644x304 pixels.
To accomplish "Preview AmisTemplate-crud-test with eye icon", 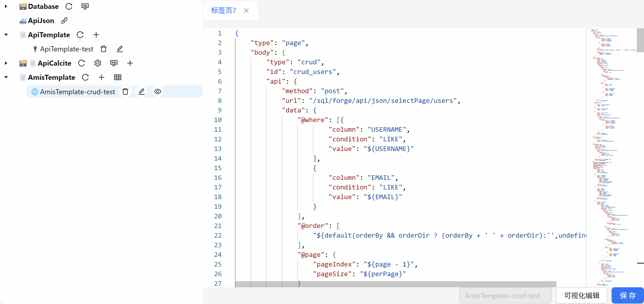I will click(158, 91).
